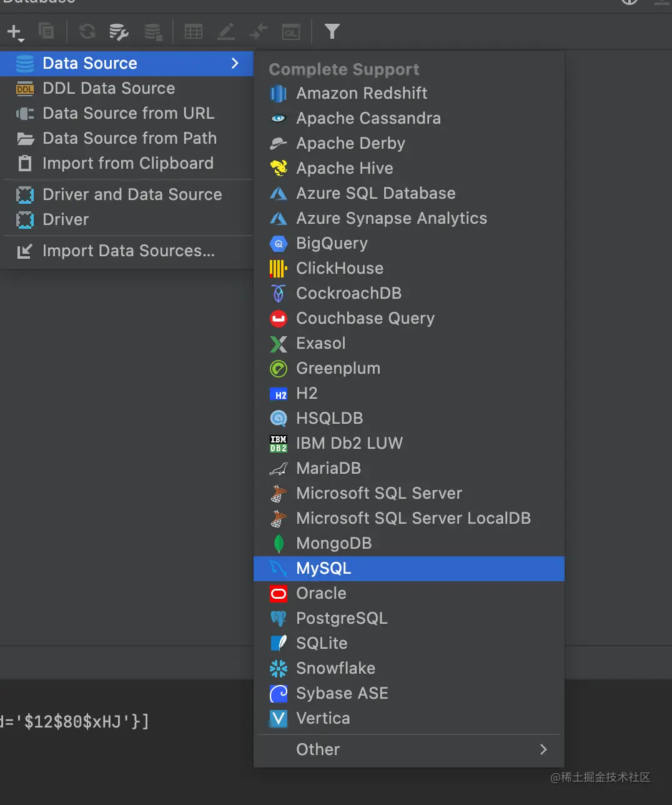Click the Greenplum green circle icon
Image resolution: width=672 pixels, height=805 pixels.
pyautogui.click(x=279, y=368)
